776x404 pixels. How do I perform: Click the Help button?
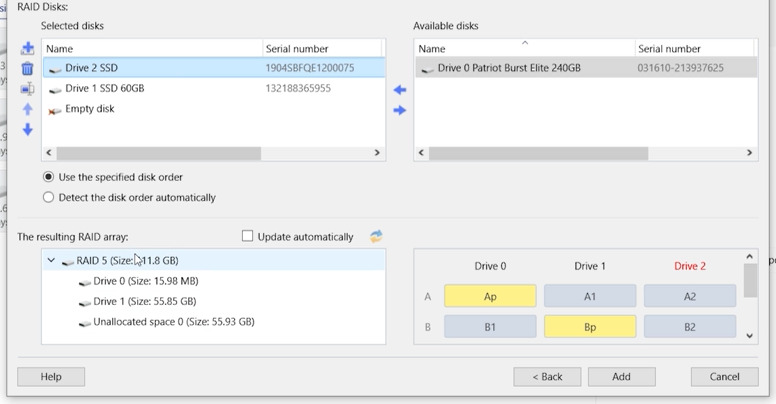51,377
